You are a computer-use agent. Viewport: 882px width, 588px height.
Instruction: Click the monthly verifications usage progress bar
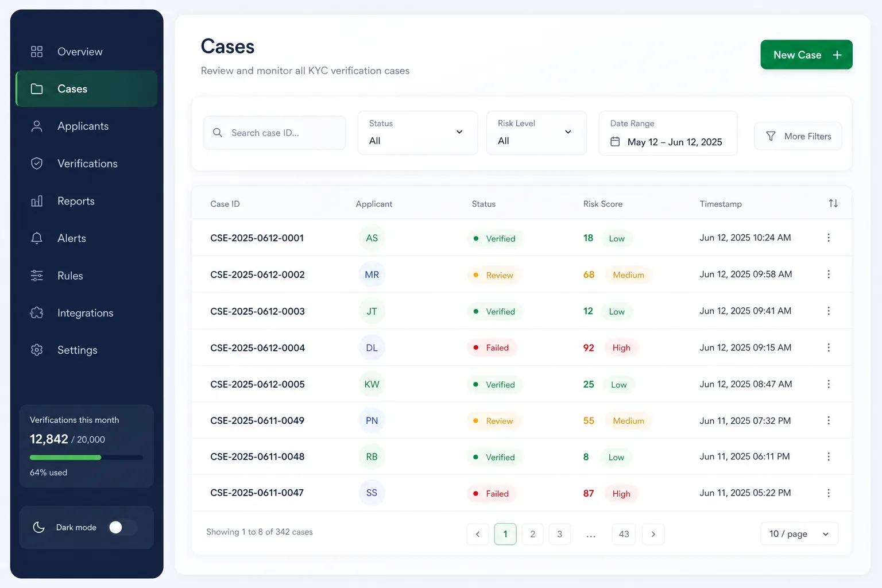(86, 458)
